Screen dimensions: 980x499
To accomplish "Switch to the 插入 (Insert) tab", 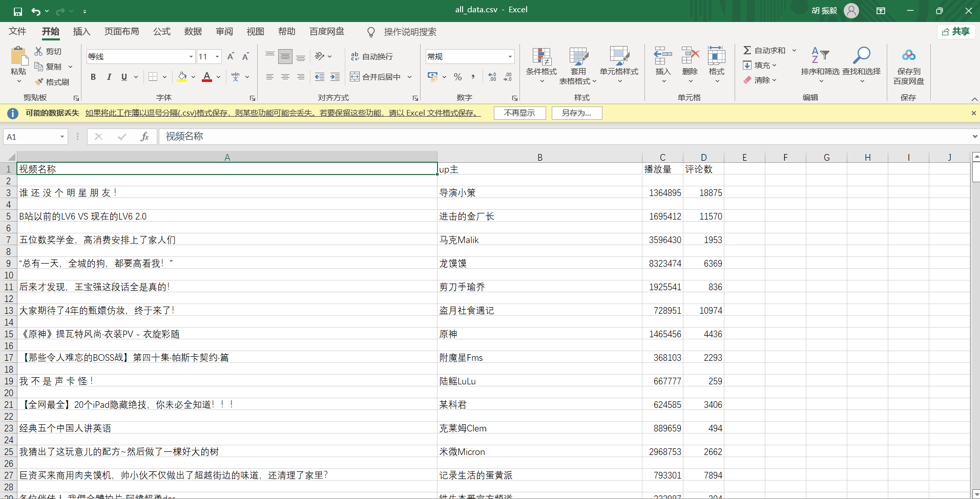I will 81,32.
